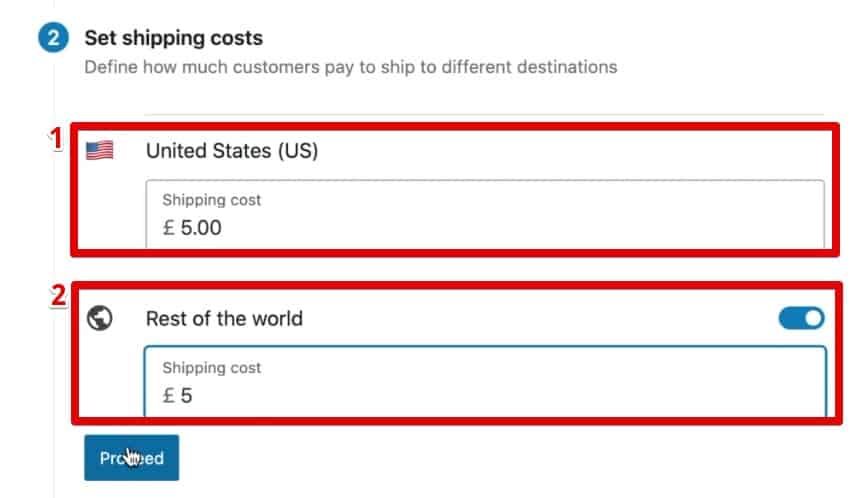Click the United States (US) label
Viewport: 857px width, 498px height.
click(232, 150)
